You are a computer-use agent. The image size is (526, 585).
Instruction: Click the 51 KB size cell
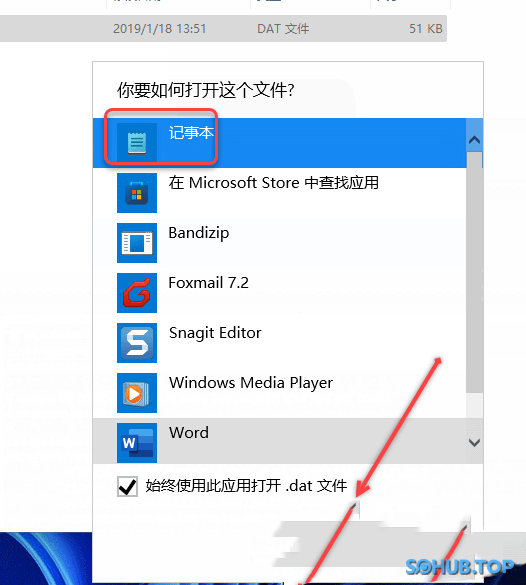pyautogui.click(x=426, y=29)
